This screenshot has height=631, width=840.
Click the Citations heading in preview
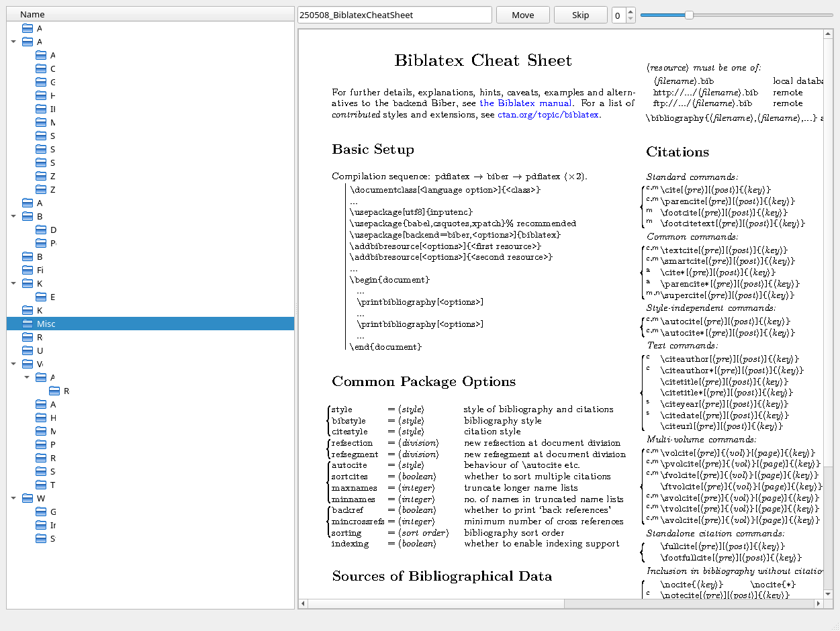point(678,152)
